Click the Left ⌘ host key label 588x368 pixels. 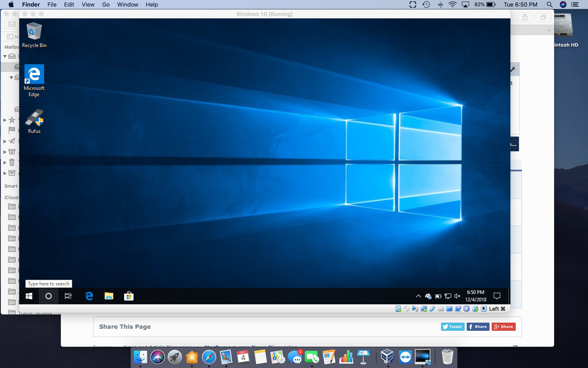[497, 309]
